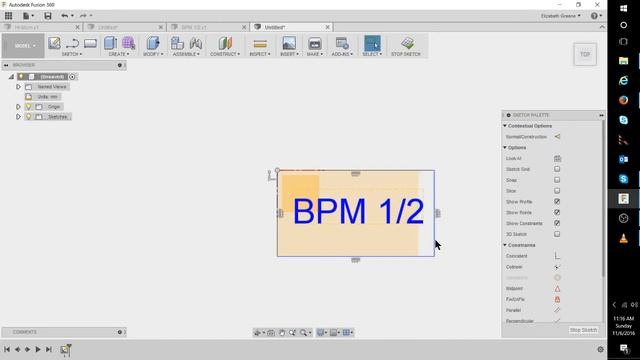Viewport: 640px width, 360px height.
Task: Select the Rectangle sketch tool icon
Action: click(x=90, y=43)
